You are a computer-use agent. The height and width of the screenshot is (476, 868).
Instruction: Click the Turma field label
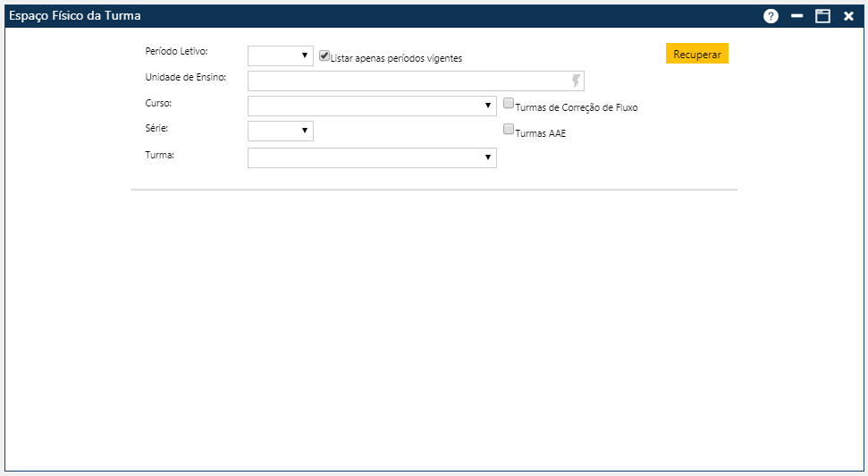click(158, 154)
